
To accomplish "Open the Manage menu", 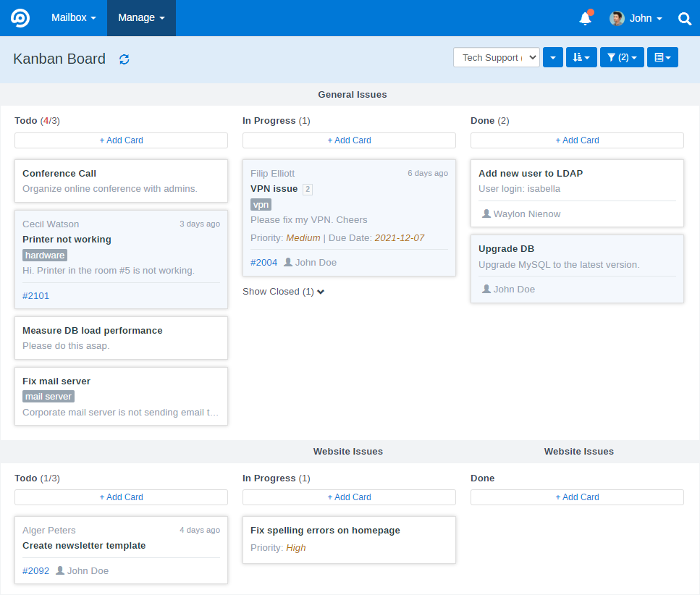I will click(140, 17).
